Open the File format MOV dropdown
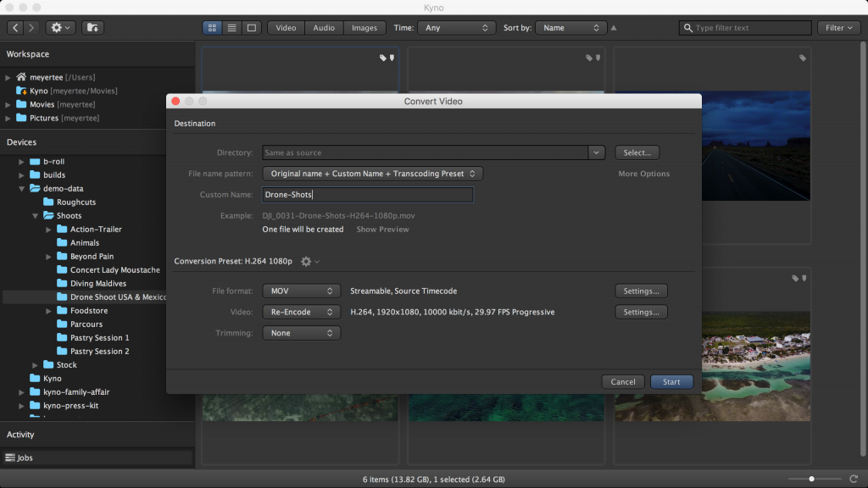Viewport: 868px width, 488px height. 301,291
